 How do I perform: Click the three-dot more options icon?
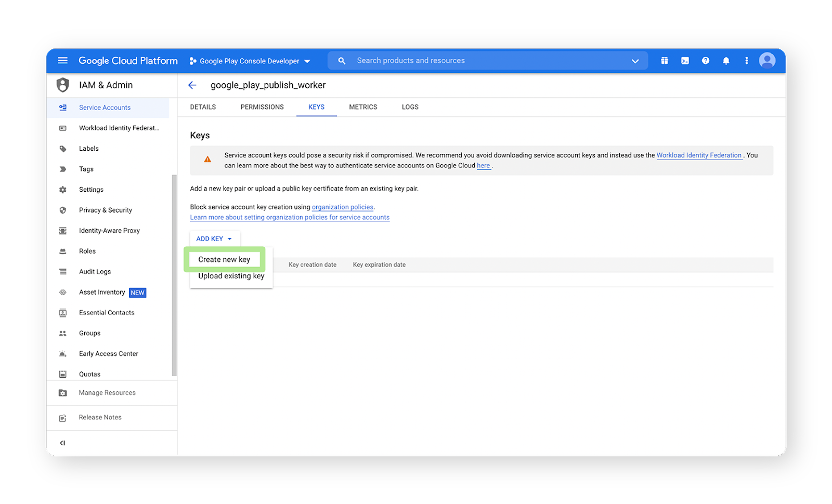click(x=746, y=60)
